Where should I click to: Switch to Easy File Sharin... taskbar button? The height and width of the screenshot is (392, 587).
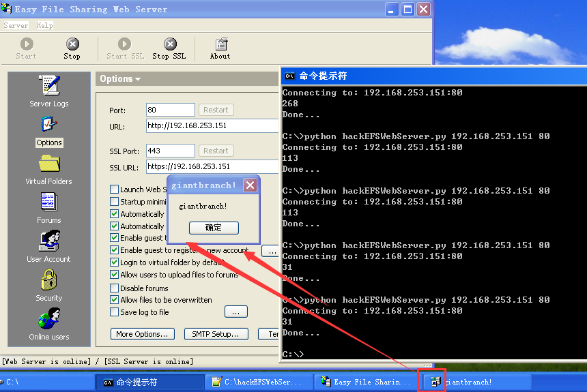point(368,382)
